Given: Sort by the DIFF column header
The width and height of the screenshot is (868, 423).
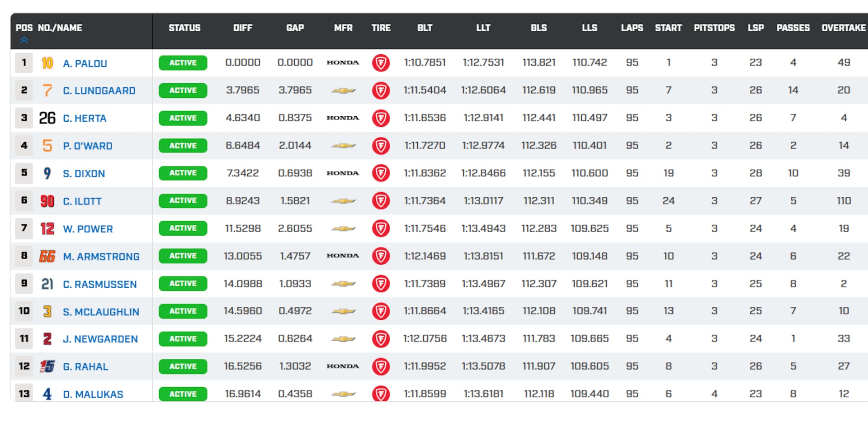Looking at the screenshot, I should coord(242,28).
